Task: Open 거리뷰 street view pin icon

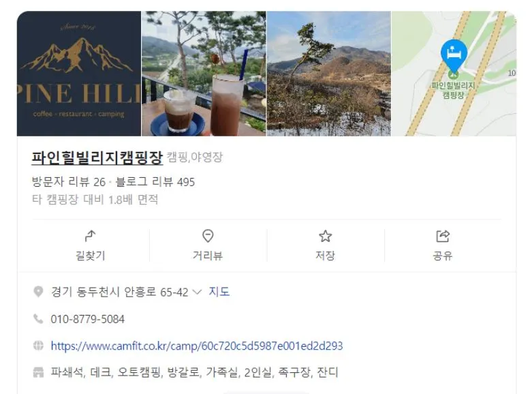Action: [208, 236]
